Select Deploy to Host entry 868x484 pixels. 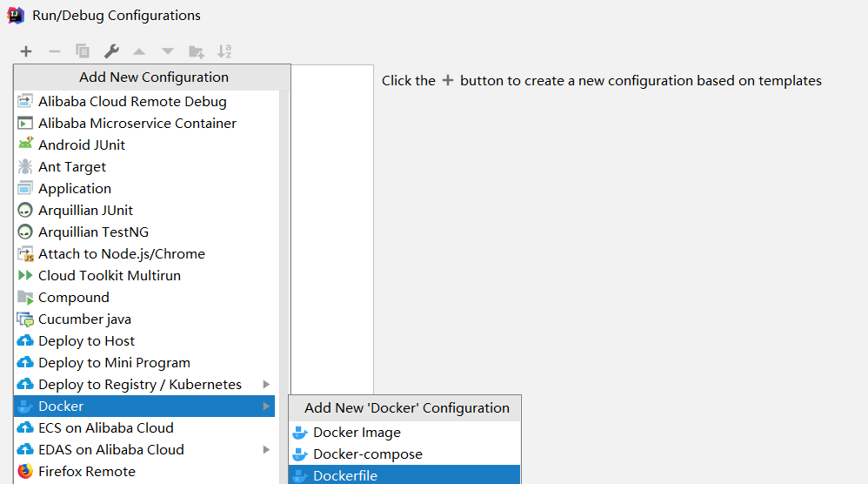pyautogui.click(x=144, y=340)
